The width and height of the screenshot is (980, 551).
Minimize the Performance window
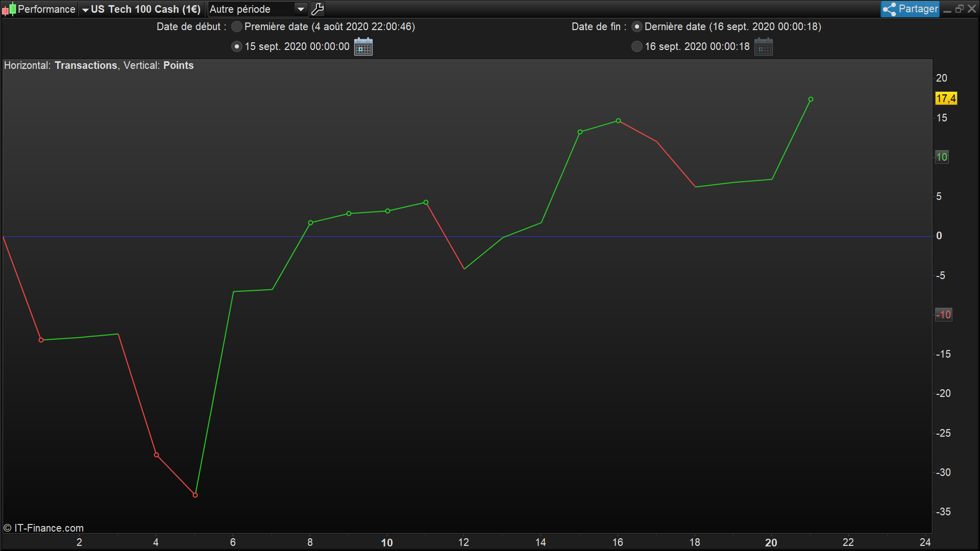(947, 9)
